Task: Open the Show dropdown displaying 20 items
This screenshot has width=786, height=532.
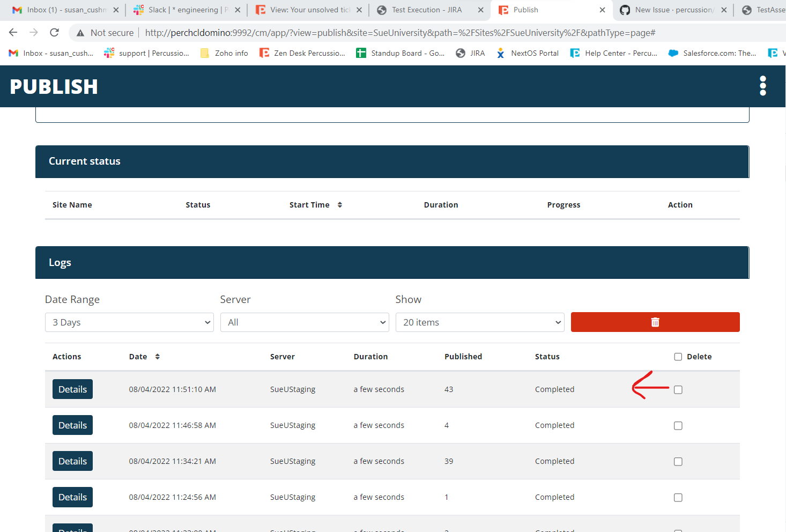Action: pyautogui.click(x=479, y=322)
